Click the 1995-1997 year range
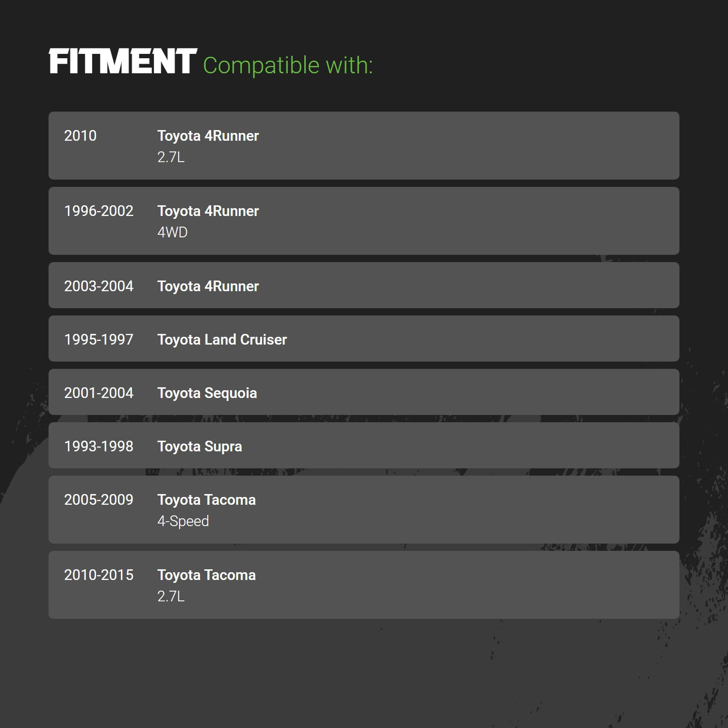This screenshot has width=728, height=728. point(99,340)
